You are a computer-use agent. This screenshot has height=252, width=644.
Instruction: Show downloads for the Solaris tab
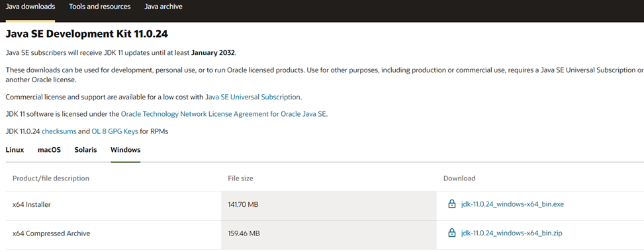pos(85,150)
